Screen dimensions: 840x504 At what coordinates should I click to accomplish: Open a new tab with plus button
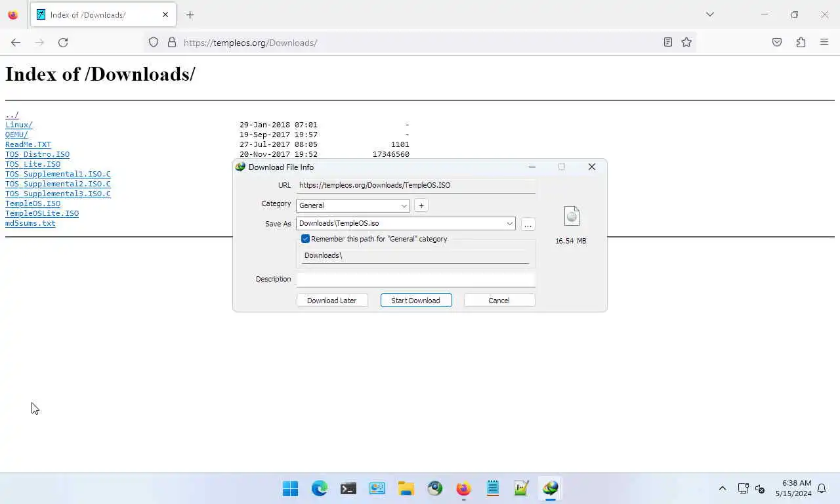click(x=190, y=14)
